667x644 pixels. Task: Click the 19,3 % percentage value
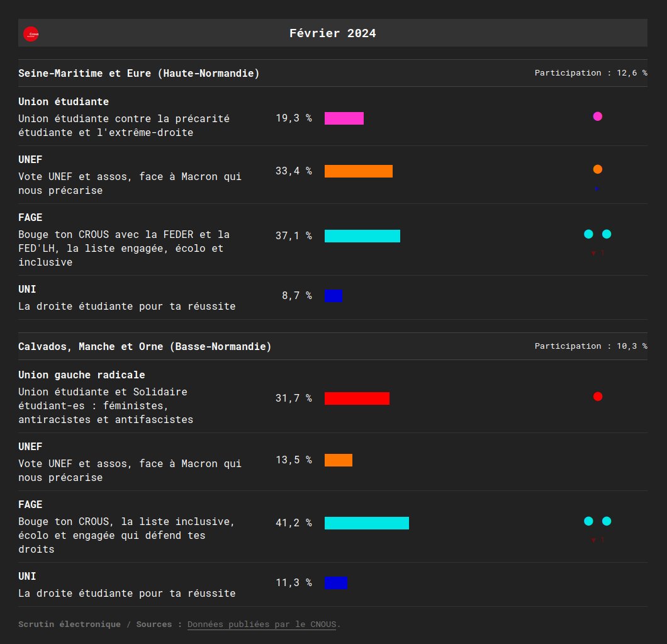[293, 118]
